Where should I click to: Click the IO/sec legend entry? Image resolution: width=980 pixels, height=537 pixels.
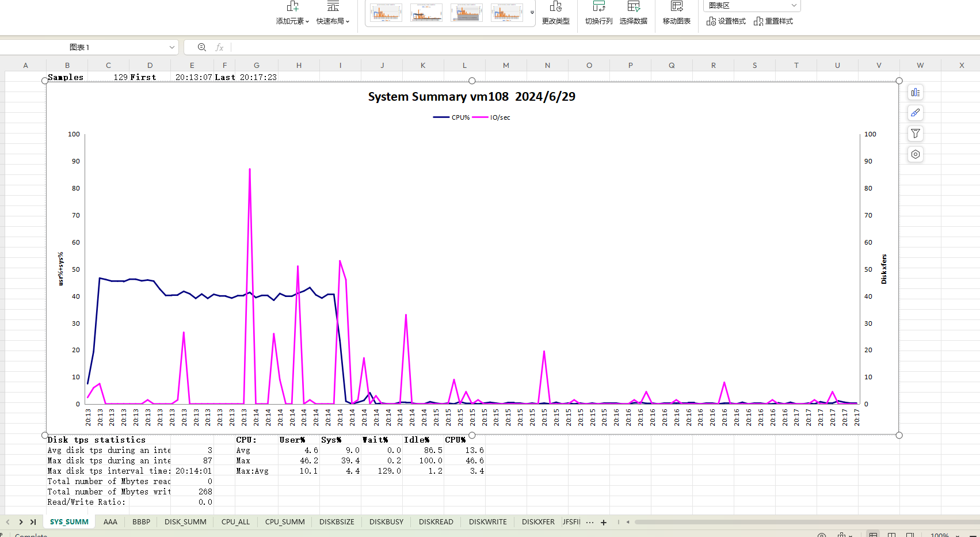[x=491, y=117]
